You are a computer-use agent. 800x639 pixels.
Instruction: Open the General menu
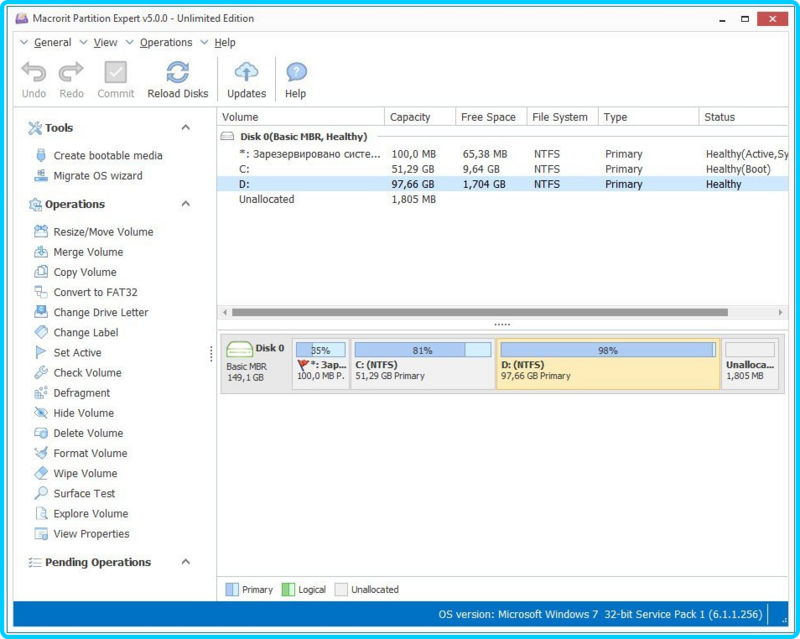click(53, 42)
